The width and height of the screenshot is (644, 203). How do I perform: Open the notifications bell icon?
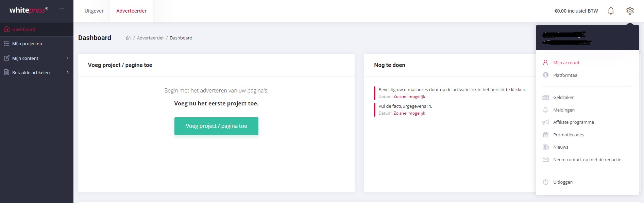(611, 11)
